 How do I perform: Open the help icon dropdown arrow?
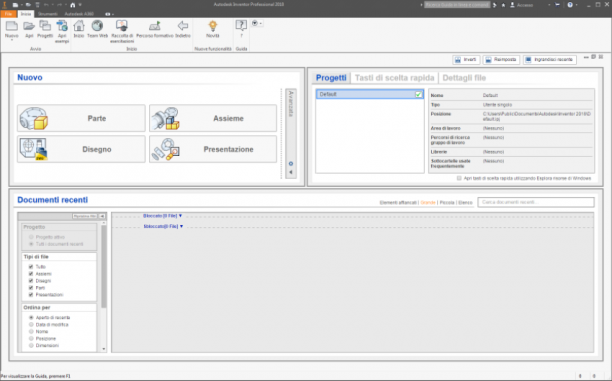tap(576, 5)
